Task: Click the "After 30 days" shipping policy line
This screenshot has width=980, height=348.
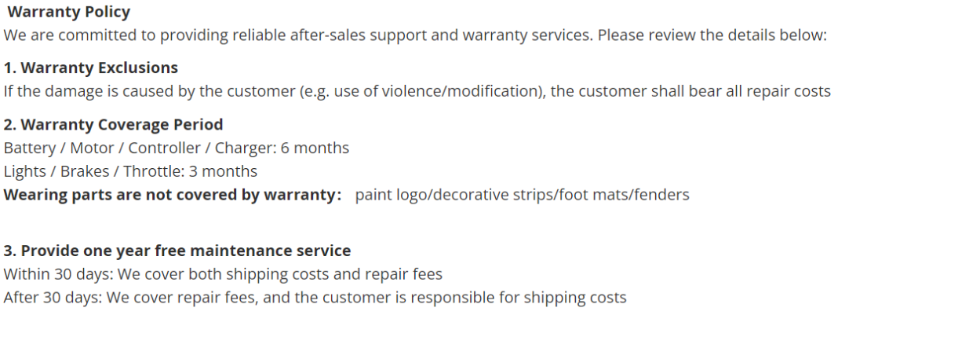Action: point(315,298)
